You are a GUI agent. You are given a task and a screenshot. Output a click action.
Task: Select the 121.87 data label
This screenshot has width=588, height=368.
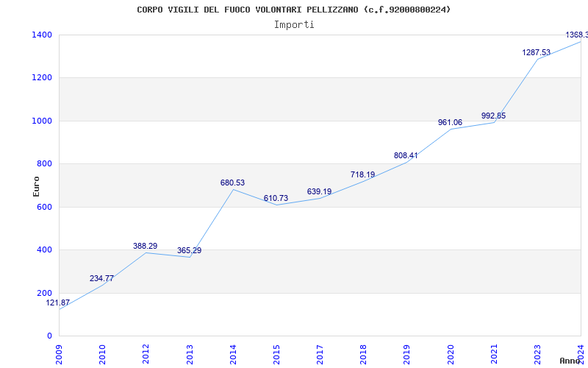[x=58, y=302]
